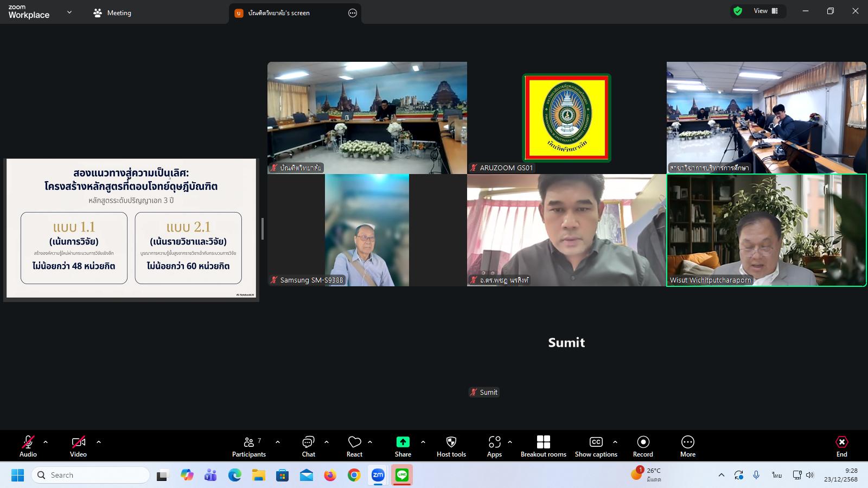Open screen share options ellipsis in tab
868x488 pixels.
[x=353, y=13]
